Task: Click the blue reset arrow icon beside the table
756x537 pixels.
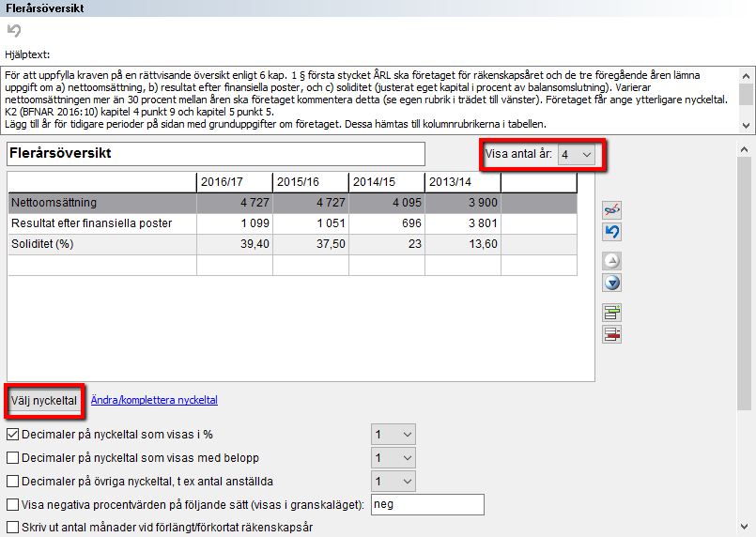Action: pos(611,232)
